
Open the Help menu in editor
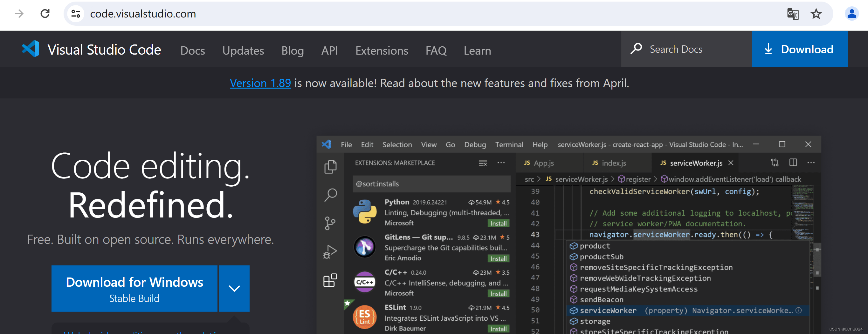(540, 145)
